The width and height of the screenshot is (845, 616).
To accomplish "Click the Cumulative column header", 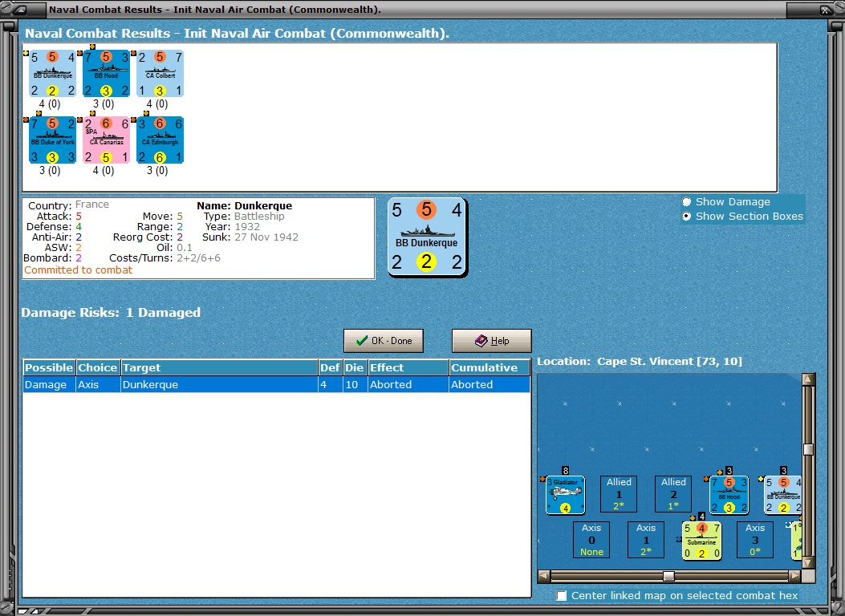I will (x=490, y=368).
